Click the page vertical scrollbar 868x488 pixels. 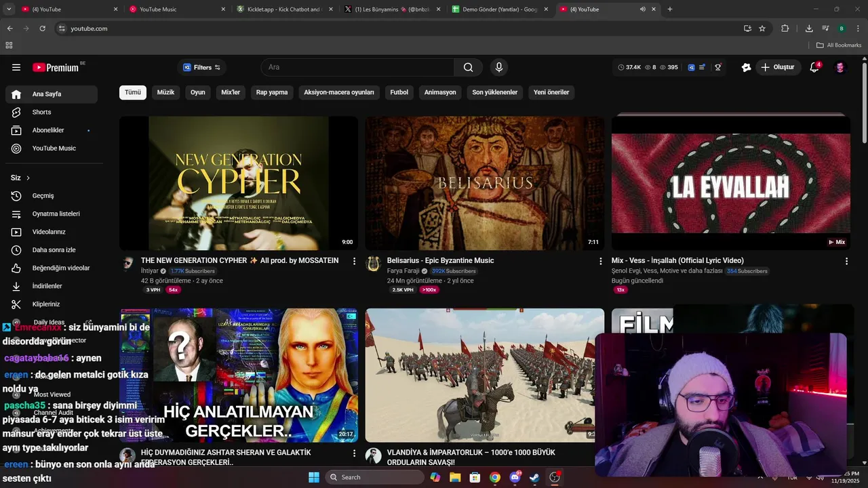tap(865, 102)
